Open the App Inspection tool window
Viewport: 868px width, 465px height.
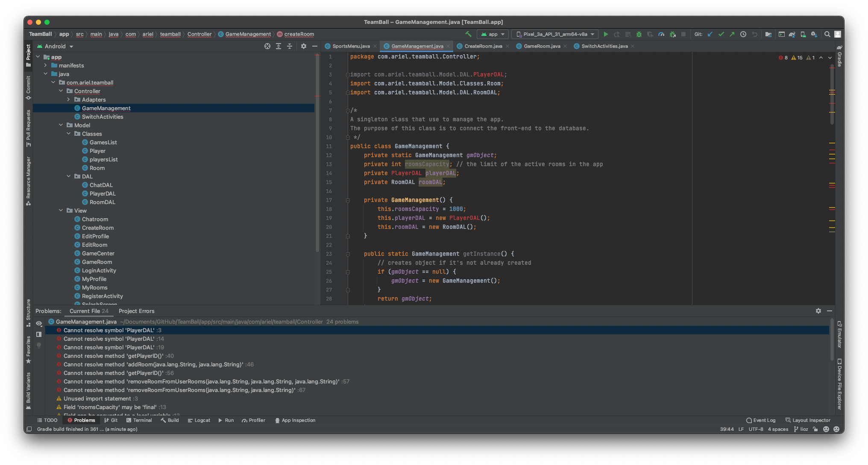tap(295, 420)
